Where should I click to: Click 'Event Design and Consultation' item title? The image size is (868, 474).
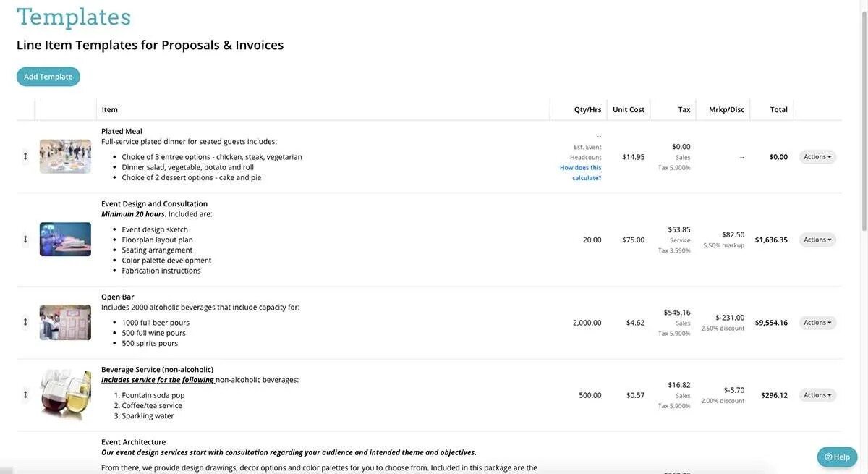[x=154, y=204]
